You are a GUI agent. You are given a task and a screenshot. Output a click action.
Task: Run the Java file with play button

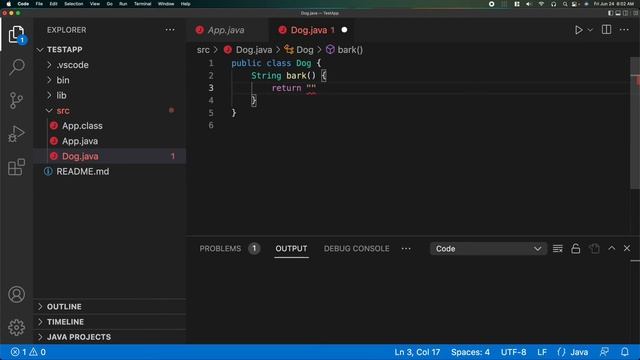click(578, 30)
